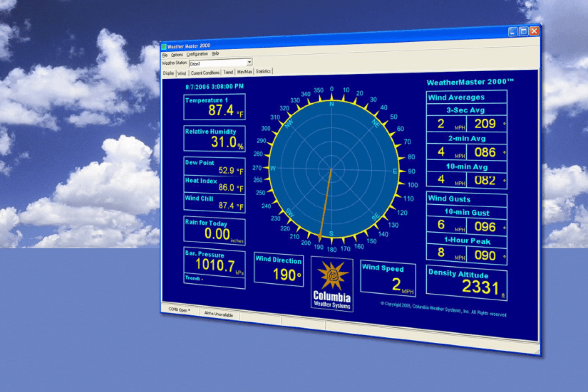Switch to the Display tab

tap(169, 73)
